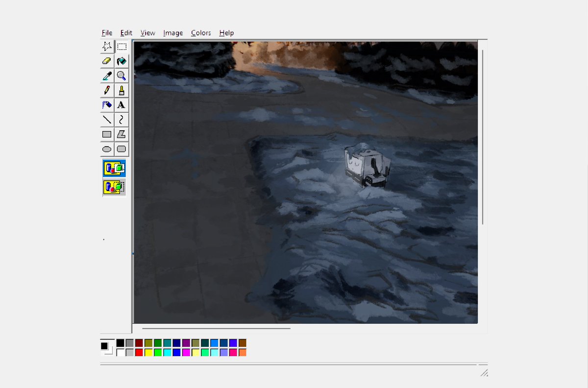Select the lime green swatch
Image resolution: width=588 pixels, height=388 pixels.
tap(158, 352)
